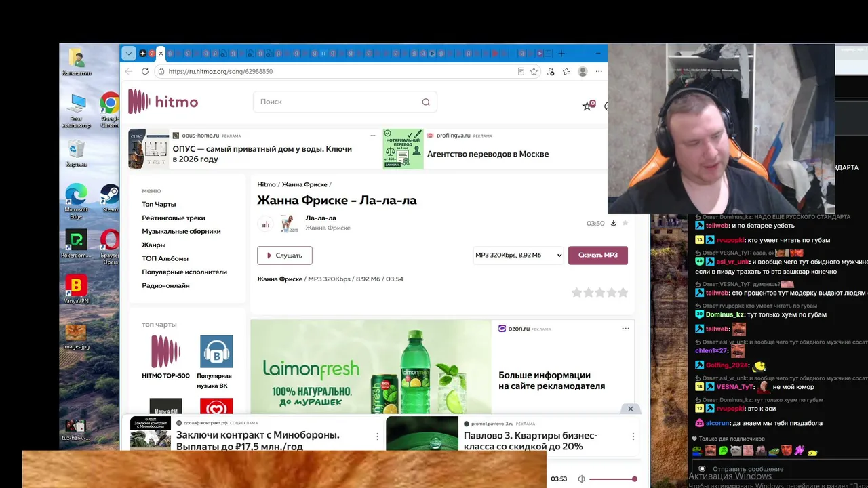868x488 pixels.
Task: Open the MP3 320Kbps quality dropdown
Action: tap(518, 256)
